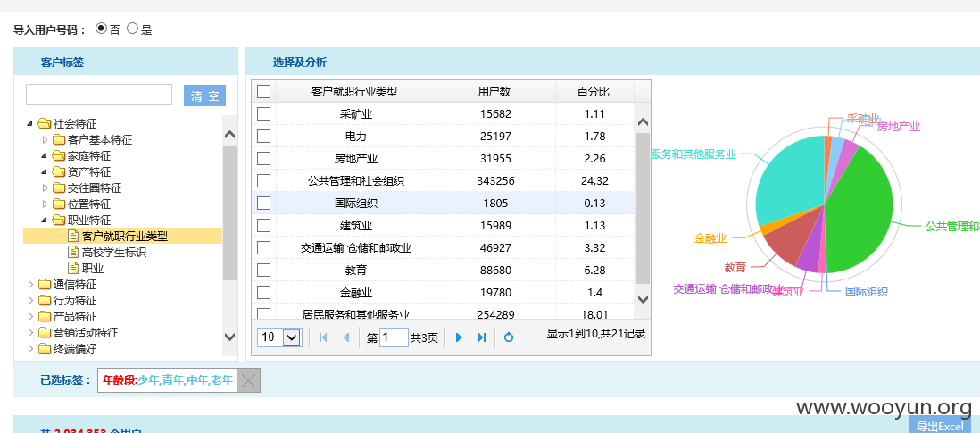Select the 高校学生标识 tree item
This screenshot has height=433, width=980.
click(114, 253)
